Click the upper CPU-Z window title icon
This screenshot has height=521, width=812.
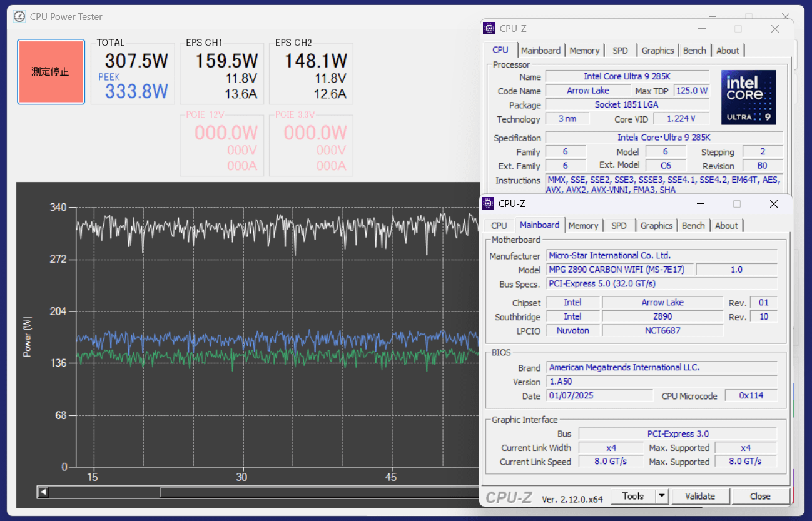tap(489, 28)
